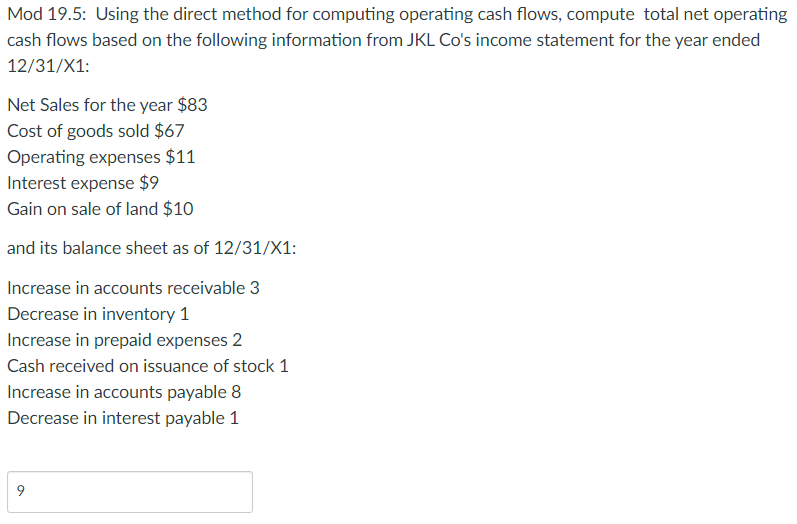Click the 'Mod 19.5:' question label
The width and height of the screenshot is (797, 524).
[47, 14]
